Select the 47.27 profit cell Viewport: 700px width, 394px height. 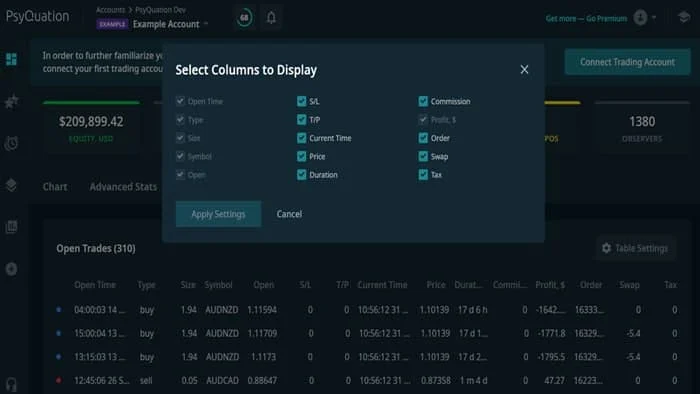click(554, 381)
